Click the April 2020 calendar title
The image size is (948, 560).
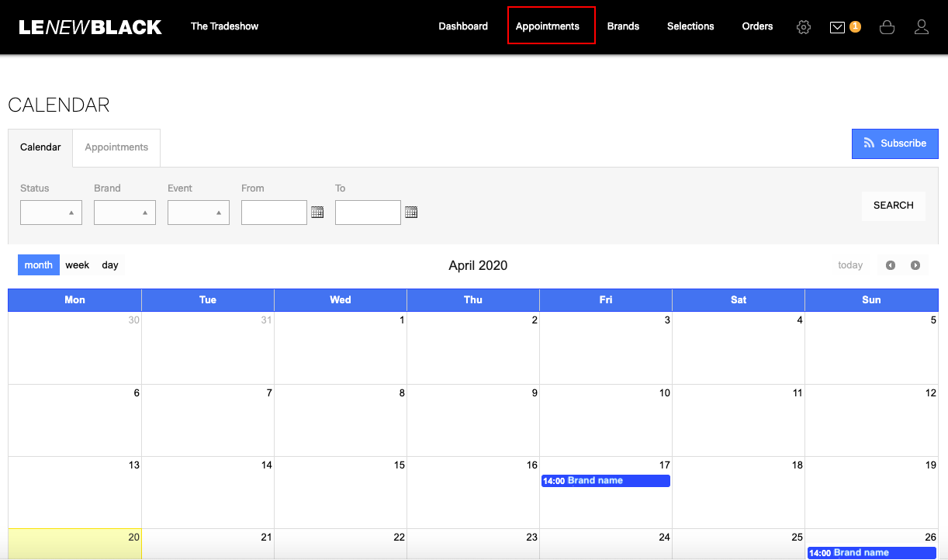click(478, 265)
